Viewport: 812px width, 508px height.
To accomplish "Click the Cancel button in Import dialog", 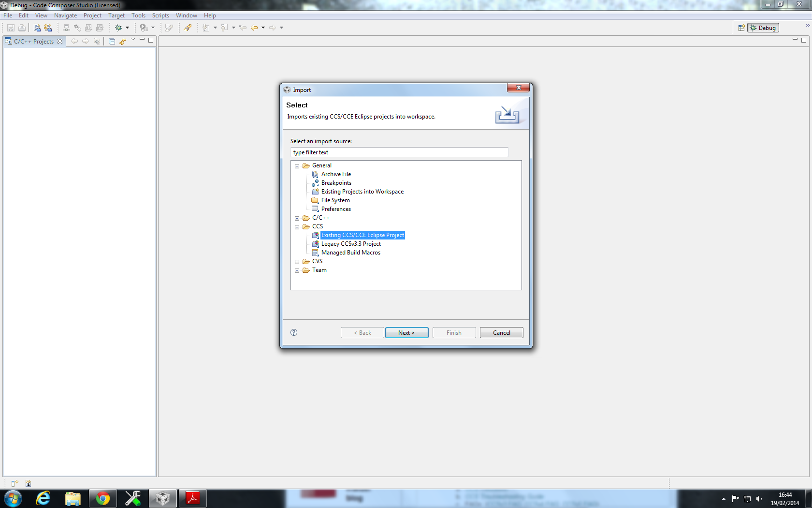I will pos(501,333).
